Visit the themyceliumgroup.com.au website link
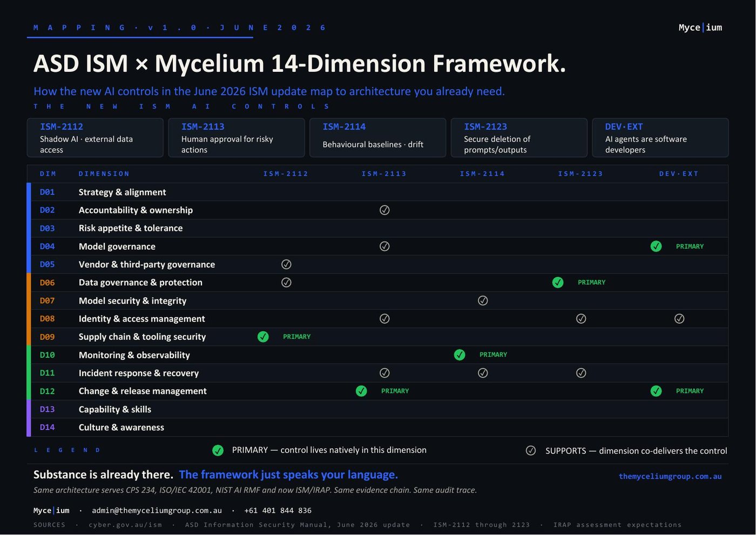This screenshot has width=756, height=535. pos(670,477)
